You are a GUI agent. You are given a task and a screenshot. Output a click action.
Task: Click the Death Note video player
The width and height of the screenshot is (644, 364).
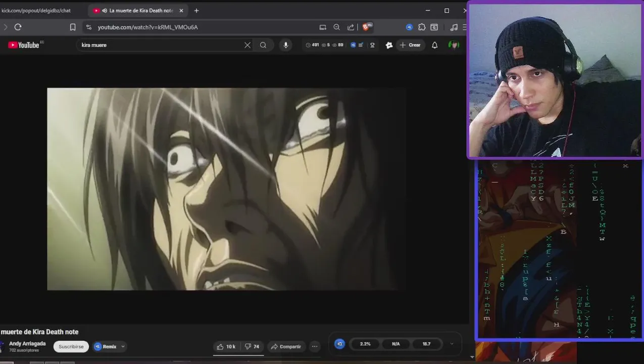coord(227,189)
